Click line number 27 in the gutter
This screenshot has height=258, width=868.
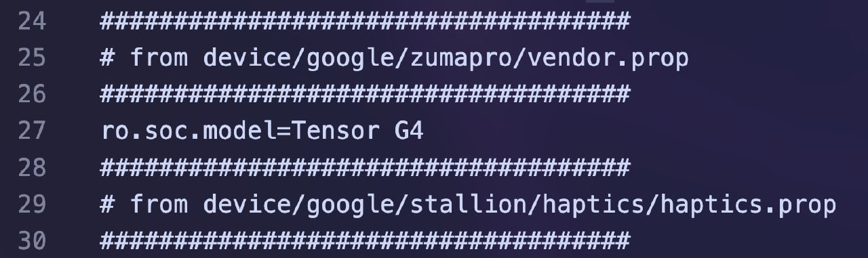click(x=32, y=131)
